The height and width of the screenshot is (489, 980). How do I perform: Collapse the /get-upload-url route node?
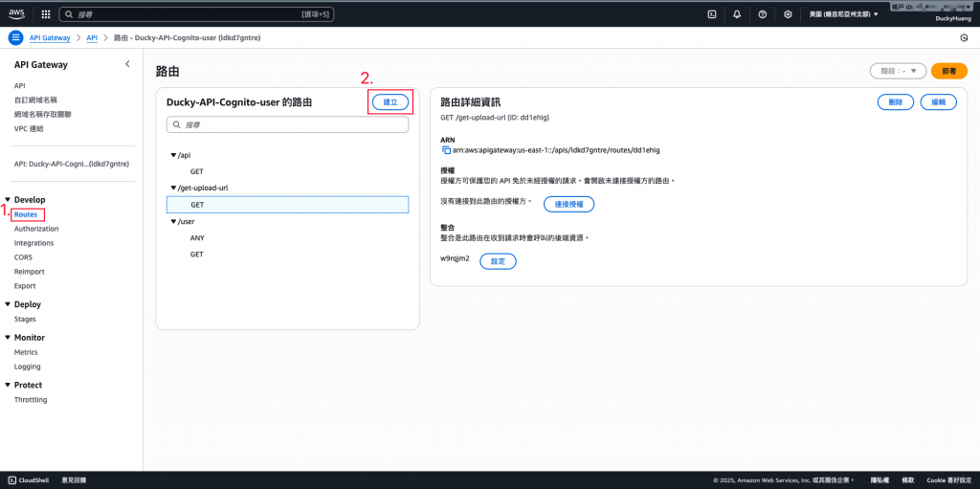[174, 188]
